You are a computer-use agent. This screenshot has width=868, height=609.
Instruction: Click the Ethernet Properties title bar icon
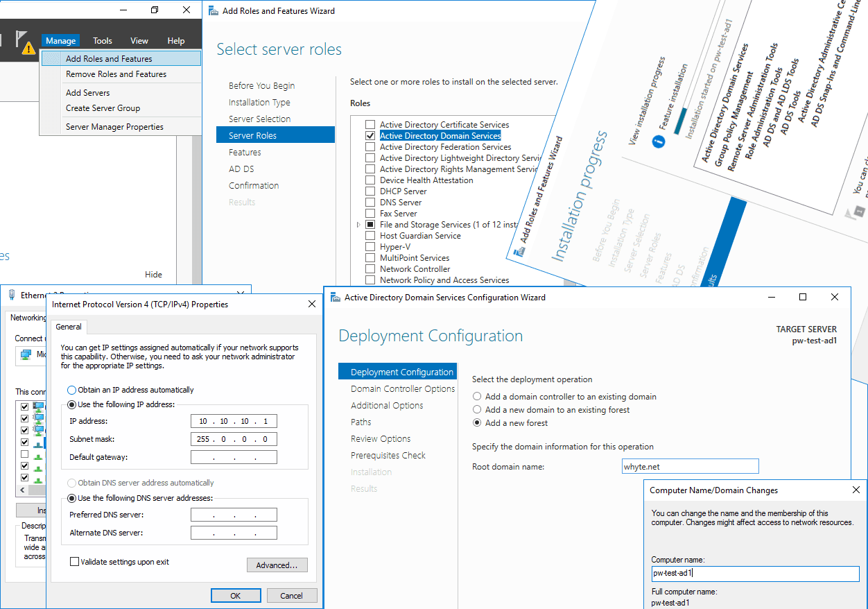(12, 295)
